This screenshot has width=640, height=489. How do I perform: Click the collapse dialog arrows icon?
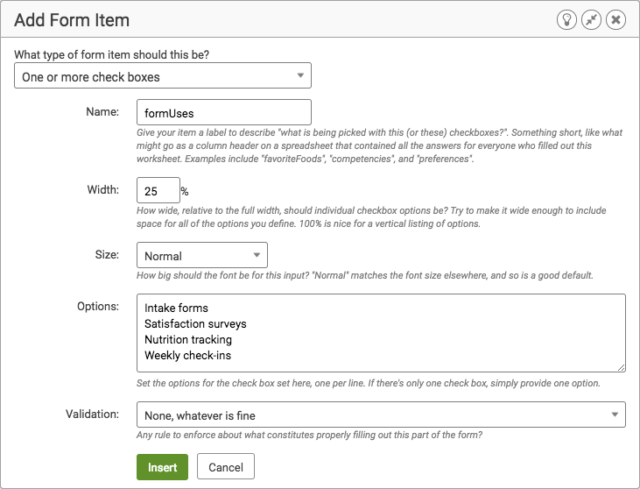[591, 20]
